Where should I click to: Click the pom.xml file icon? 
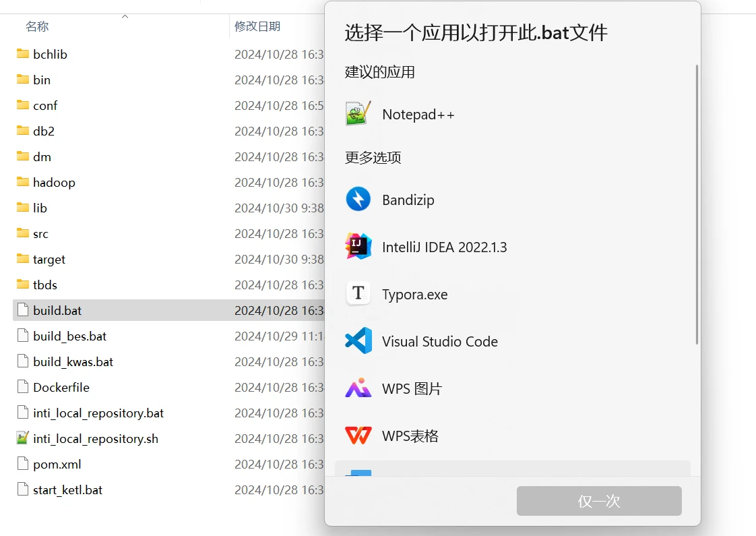[23, 463]
